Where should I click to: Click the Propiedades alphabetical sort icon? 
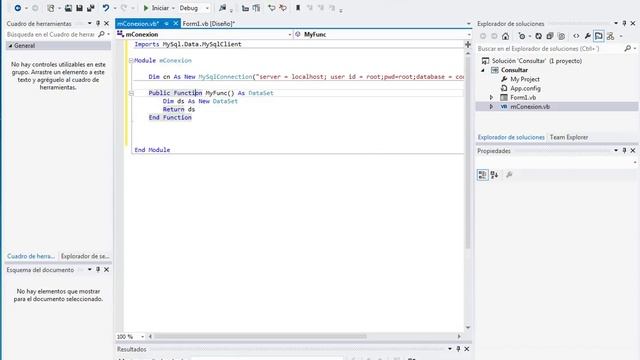pos(494,175)
